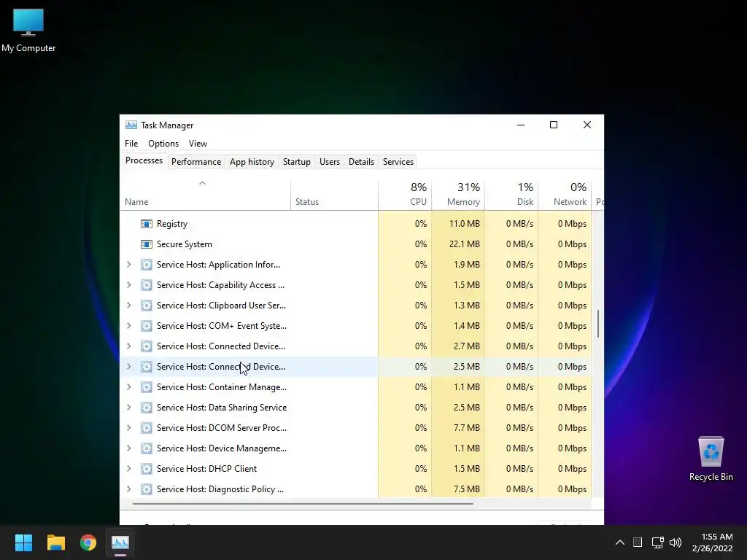
Task: Expand Service Host: DHCP Client row
Action: pyautogui.click(x=128, y=469)
